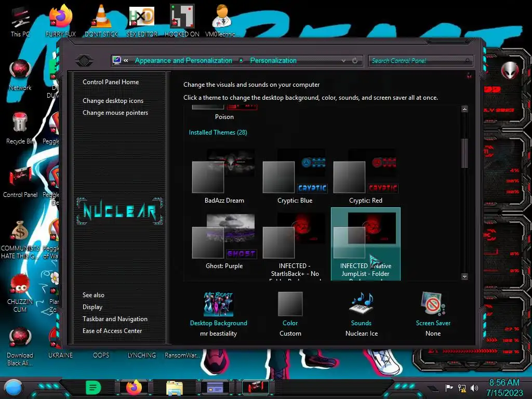
Task: Open the Control Panel desktop icon
Action: (x=20, y=182)
